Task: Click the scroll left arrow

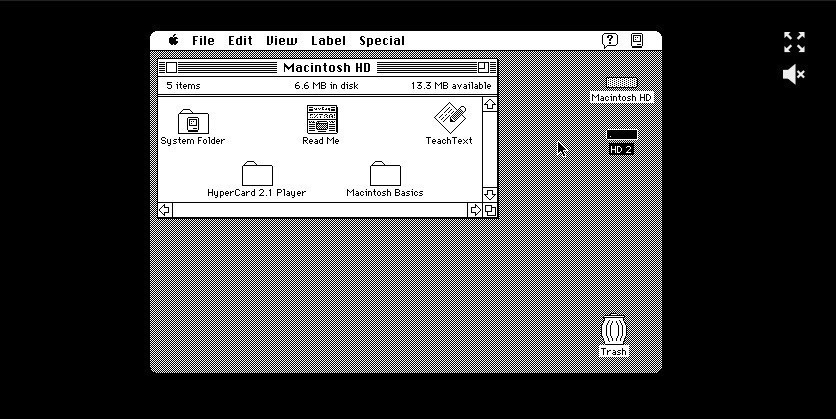Action: tap(165, 210)
